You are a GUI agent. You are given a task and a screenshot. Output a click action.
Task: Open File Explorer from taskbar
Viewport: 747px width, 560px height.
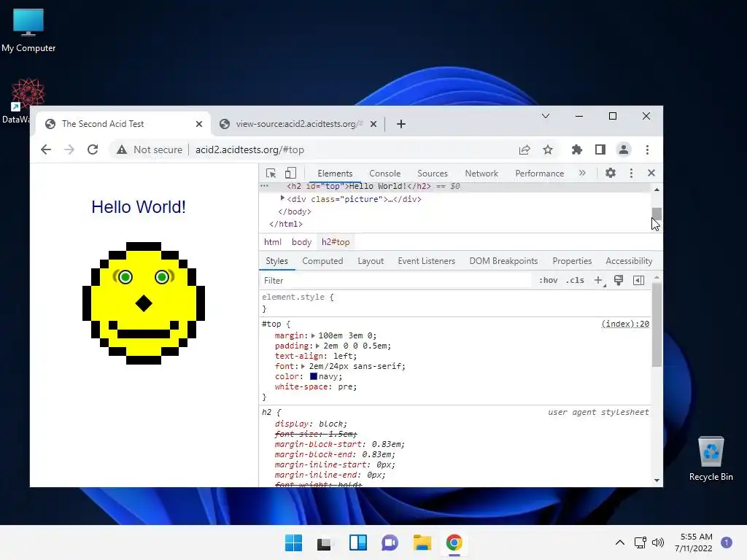pos(422,542)
